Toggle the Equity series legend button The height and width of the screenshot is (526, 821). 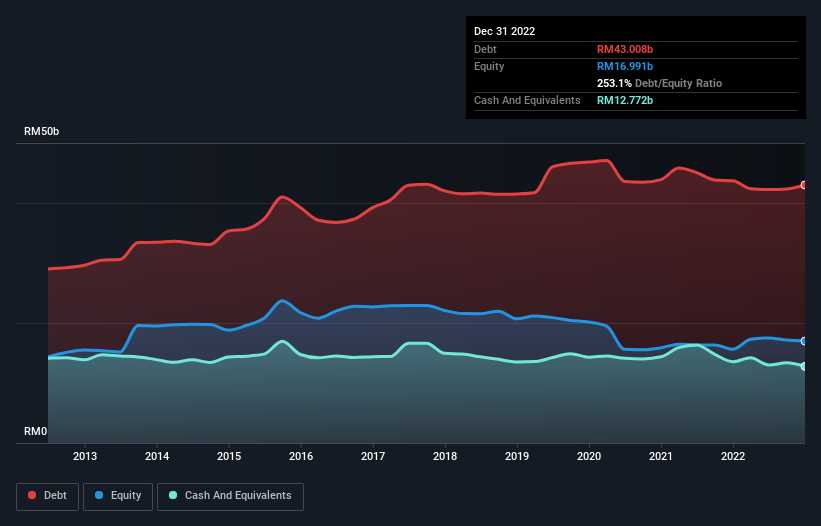coord(118,496)
